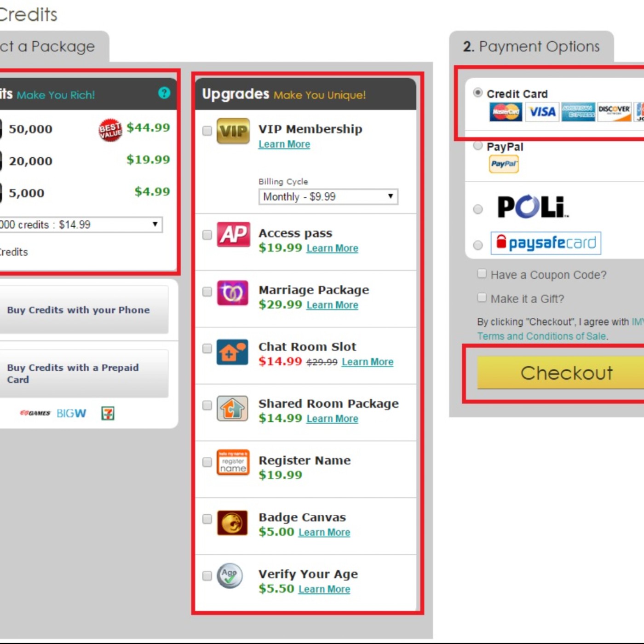
Task: Select the PayPal payment radio button
Action: point(478,146)
